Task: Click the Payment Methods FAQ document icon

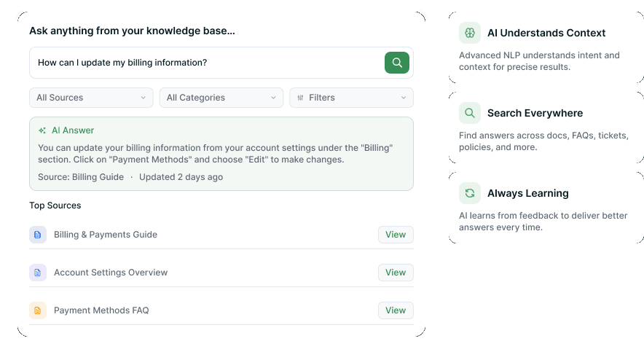Action: pos(37,310)
